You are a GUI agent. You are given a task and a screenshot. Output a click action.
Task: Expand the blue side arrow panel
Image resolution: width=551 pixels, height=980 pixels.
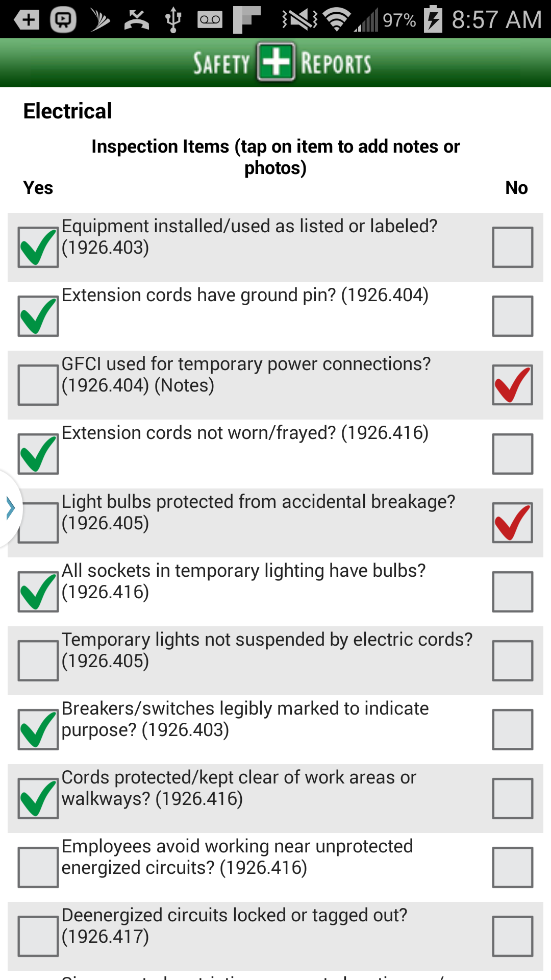9,507
